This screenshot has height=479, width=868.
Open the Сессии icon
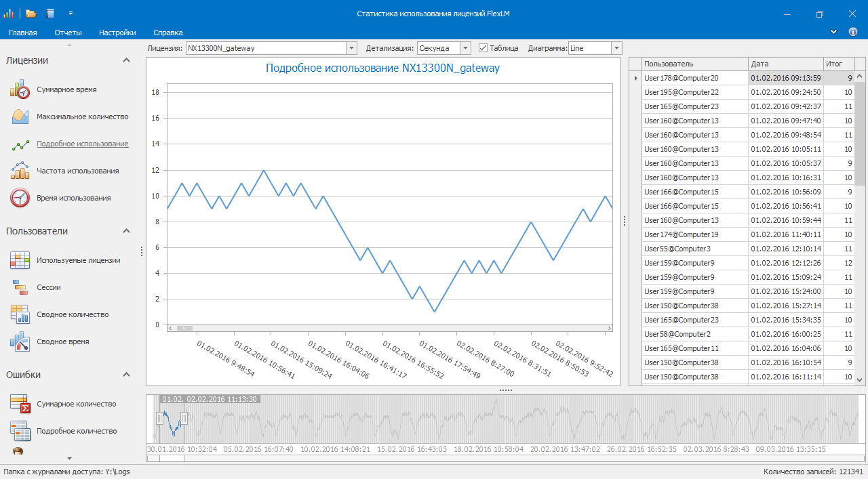20,287
